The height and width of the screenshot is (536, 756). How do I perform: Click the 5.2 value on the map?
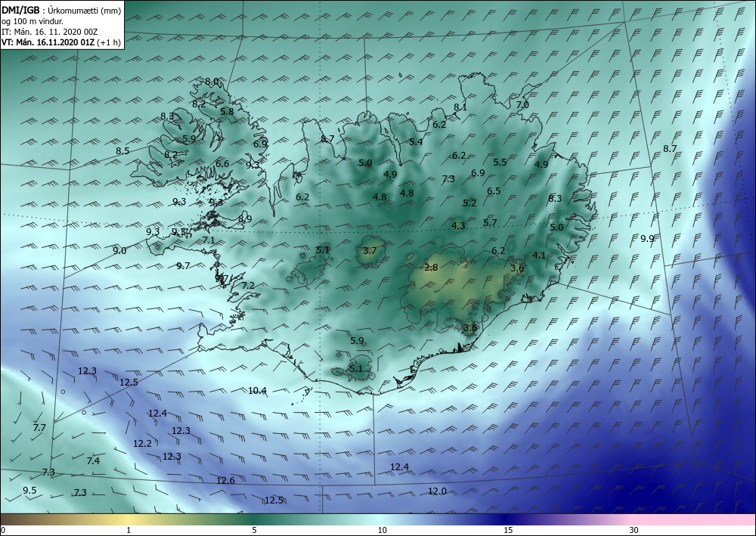[469, 203]
